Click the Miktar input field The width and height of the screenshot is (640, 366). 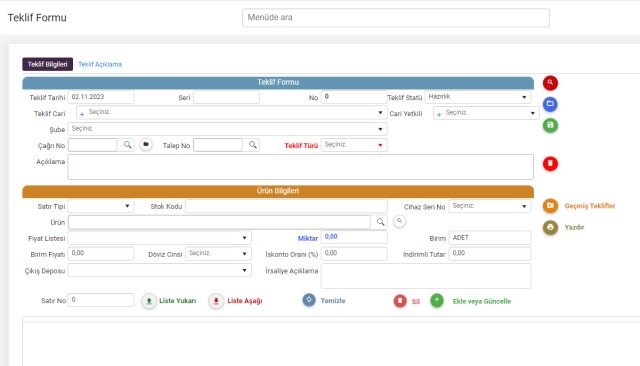coord(354,237)
